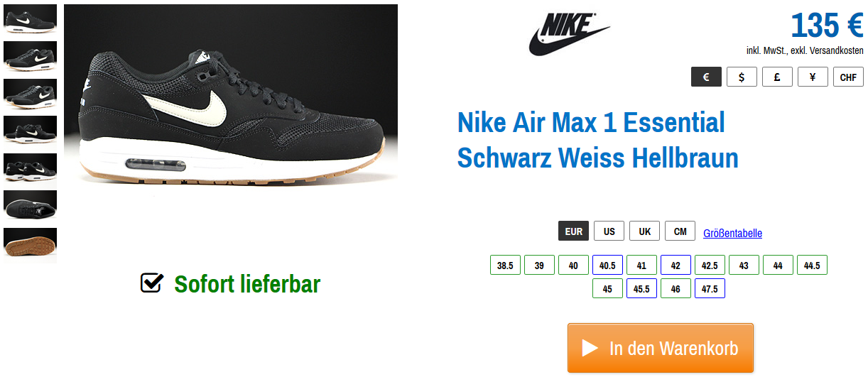Viewport: 868px width, 377px height.
Task: Select the EUR size system
Action: [x=573, y=231]
